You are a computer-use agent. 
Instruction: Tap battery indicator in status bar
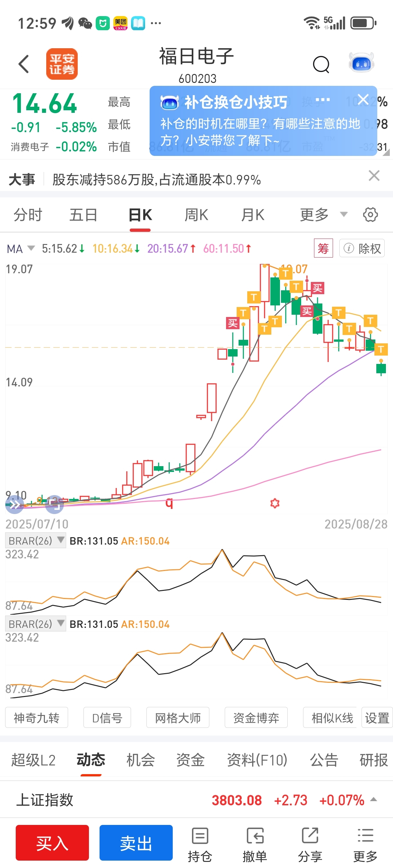(x=363, y=23)
